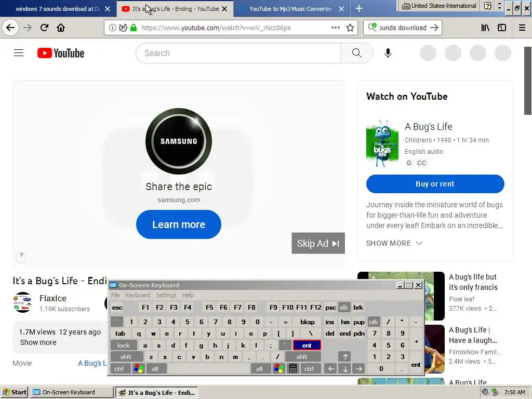Submit search bar query arrow
The image size is (532, 399).
[x=434, y=28]
